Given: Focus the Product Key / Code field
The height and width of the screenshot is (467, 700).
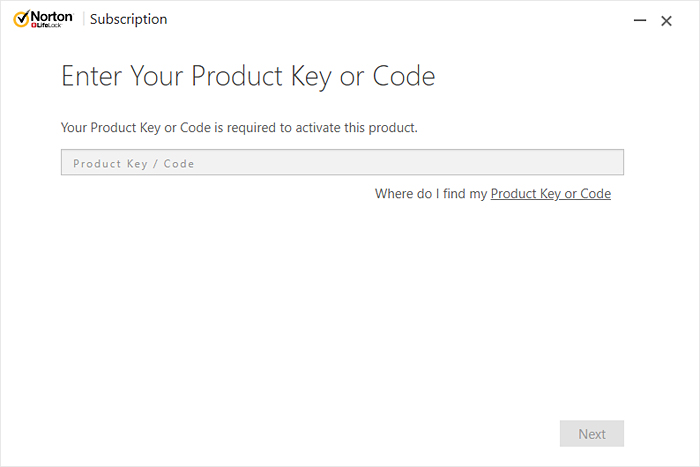Looking at the screenshot, I should click(342, 162).
